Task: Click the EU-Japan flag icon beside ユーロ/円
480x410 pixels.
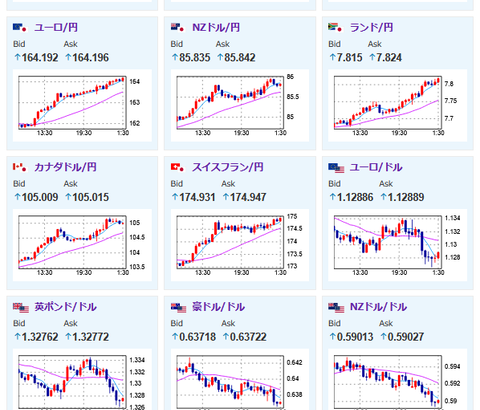Action: [20, 27]
